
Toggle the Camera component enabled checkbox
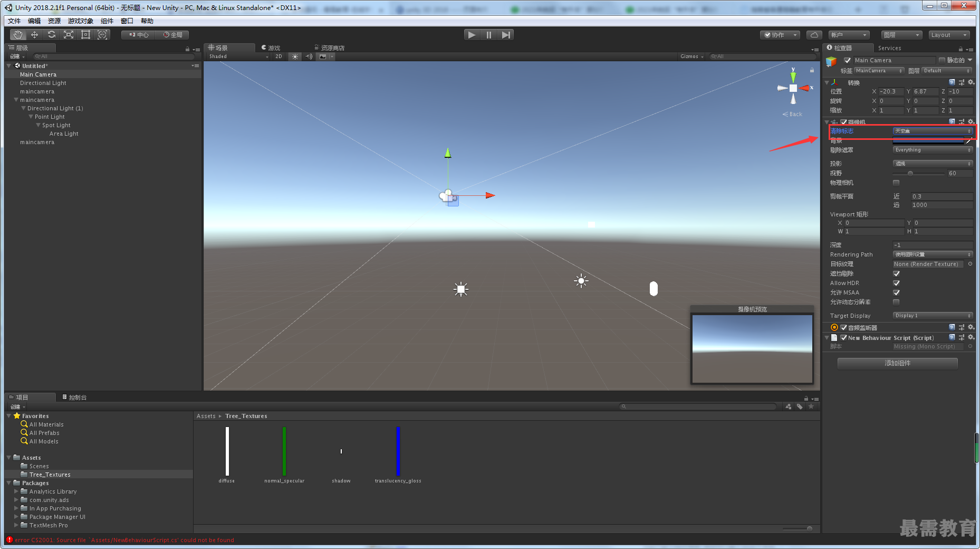pos(843,122)
